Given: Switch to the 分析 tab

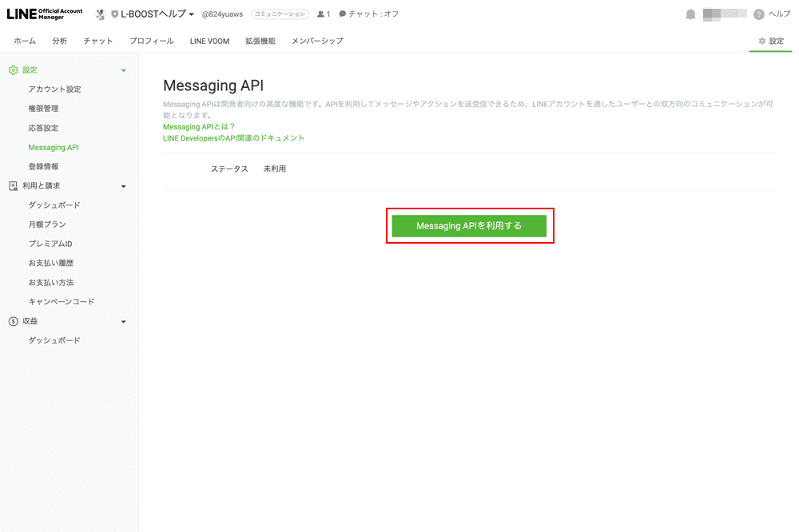Looking at the screenshot, I should [59, 41].
